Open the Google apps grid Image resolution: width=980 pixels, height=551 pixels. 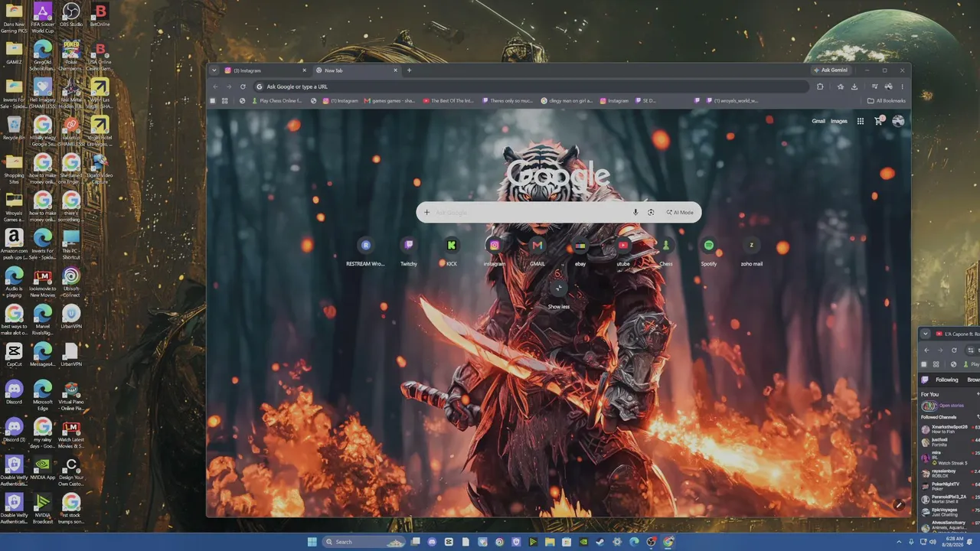861,121
